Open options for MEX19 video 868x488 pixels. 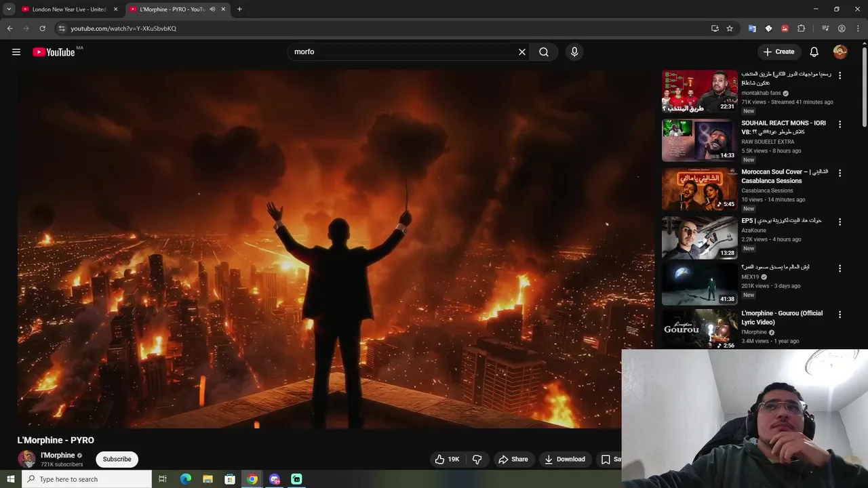[x=840, y=269]
